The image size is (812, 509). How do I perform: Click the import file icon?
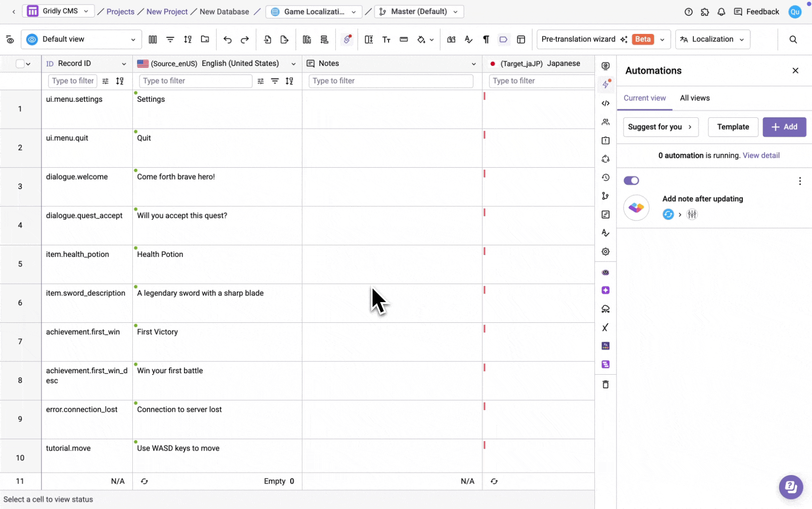pyautogui.click(x=268, y=40)
